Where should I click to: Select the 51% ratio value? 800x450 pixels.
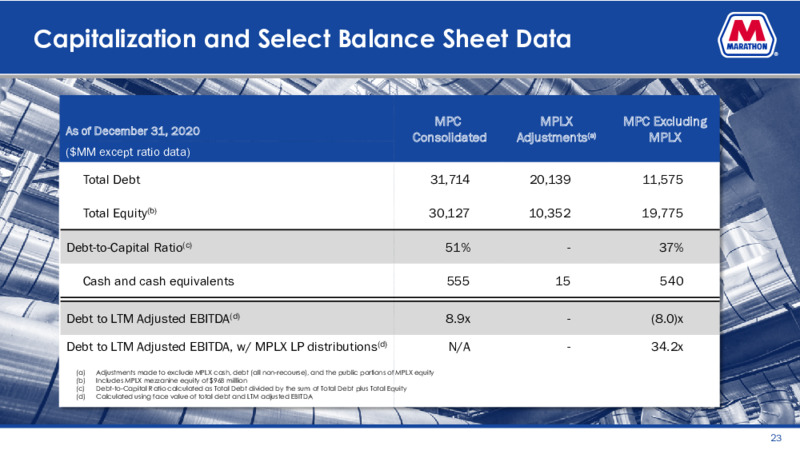click(x=458, y=247)
